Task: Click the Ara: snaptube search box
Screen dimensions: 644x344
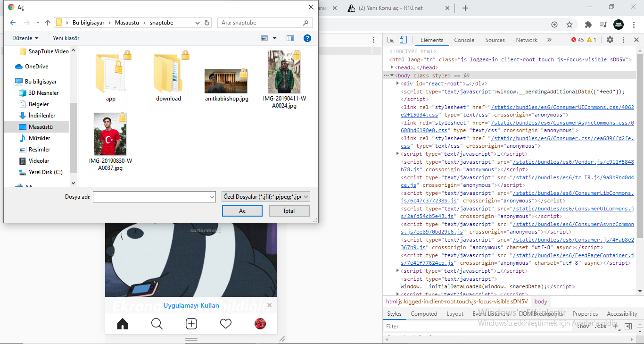Action: (x=265, y=23)
